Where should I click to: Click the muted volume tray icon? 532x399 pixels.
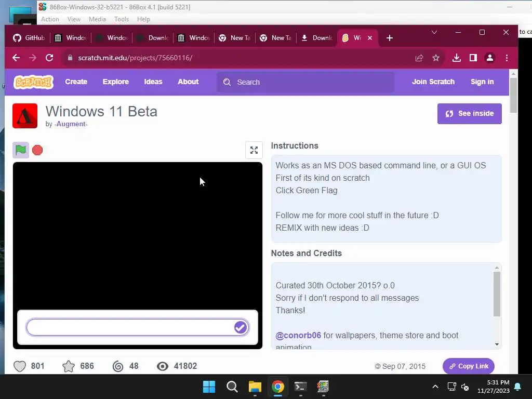pyautogui.click(x=465, y=387)
